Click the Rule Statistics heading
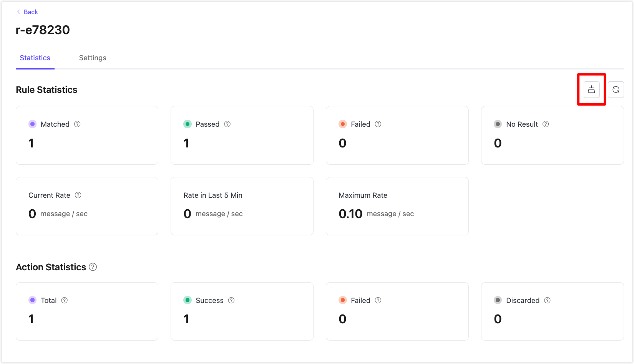The height and width of the screenshot is (364, 634). (x=46, y=90)
